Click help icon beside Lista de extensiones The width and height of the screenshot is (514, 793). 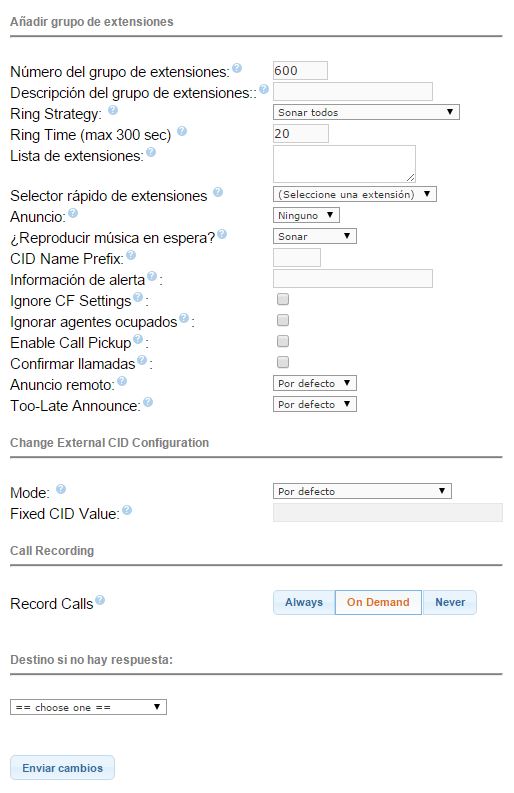pos(151,152)
